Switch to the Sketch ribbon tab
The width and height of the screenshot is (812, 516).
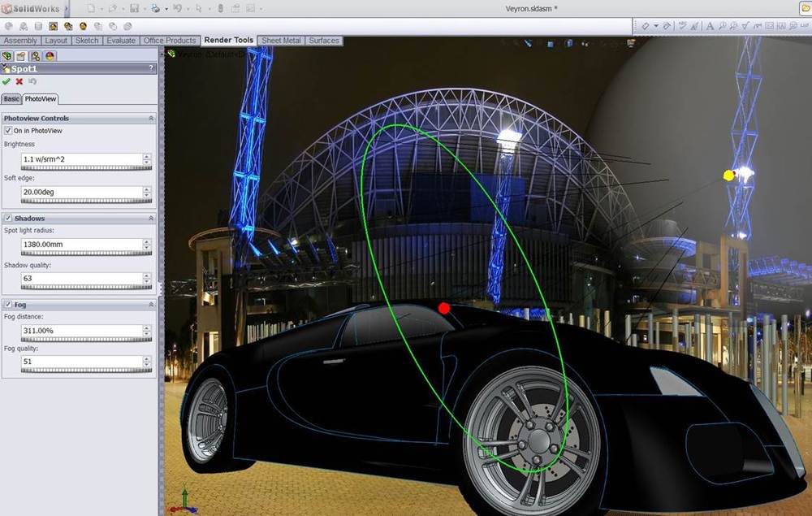click(87, 41)
